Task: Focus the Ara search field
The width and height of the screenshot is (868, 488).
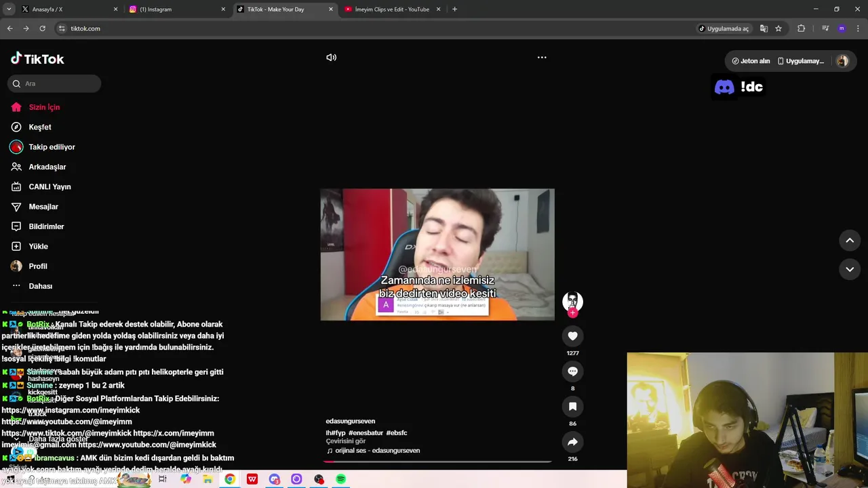Action: [54, 83]
